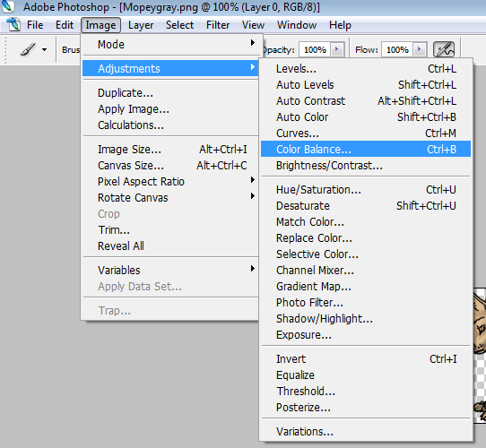Expand the Rotate Canvas submenu
486x448 pixels.
[x=170, y=198]
